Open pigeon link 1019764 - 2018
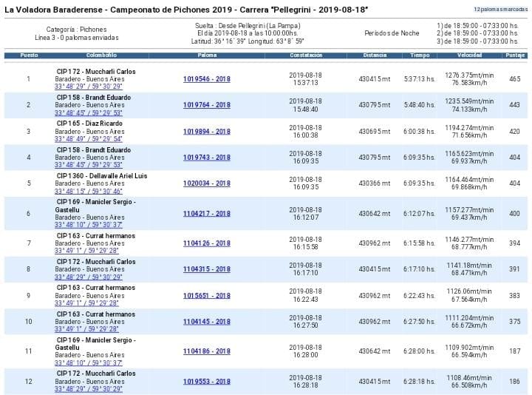 pos(207,105)
